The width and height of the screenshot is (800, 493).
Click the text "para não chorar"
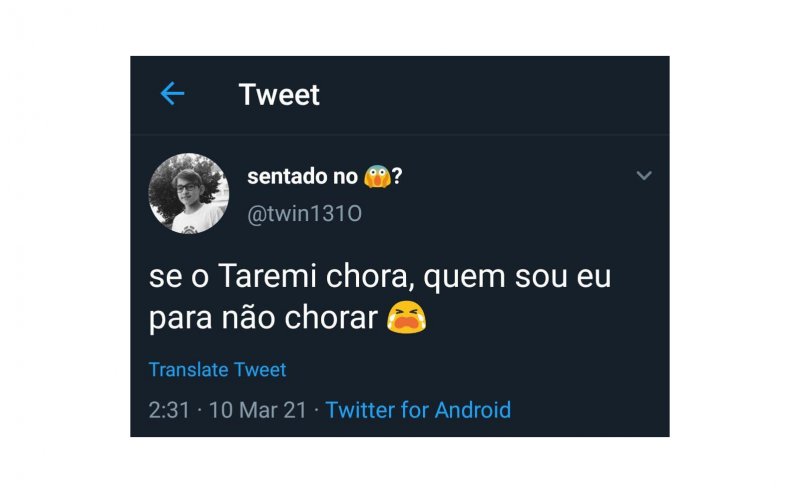[x=263, y=318]
